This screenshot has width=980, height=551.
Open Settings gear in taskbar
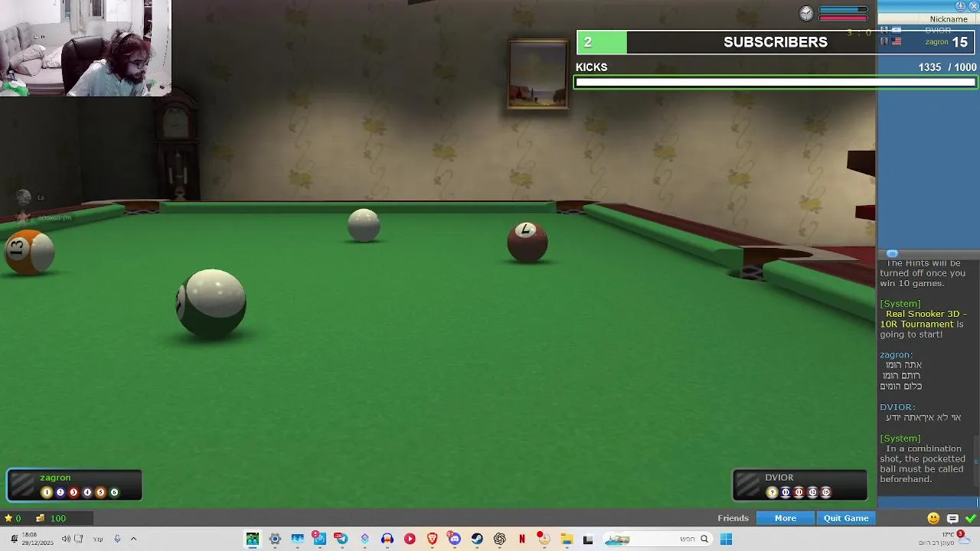[275, 539]
